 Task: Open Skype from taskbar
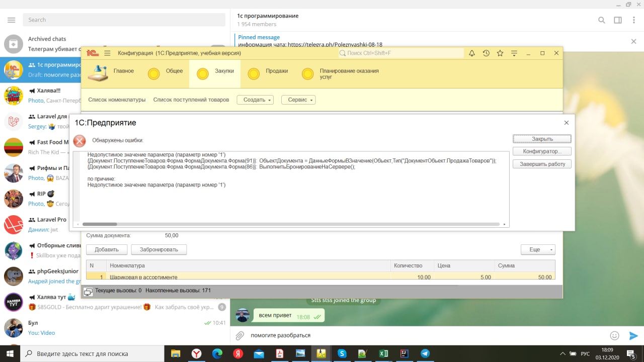point(342,353)
